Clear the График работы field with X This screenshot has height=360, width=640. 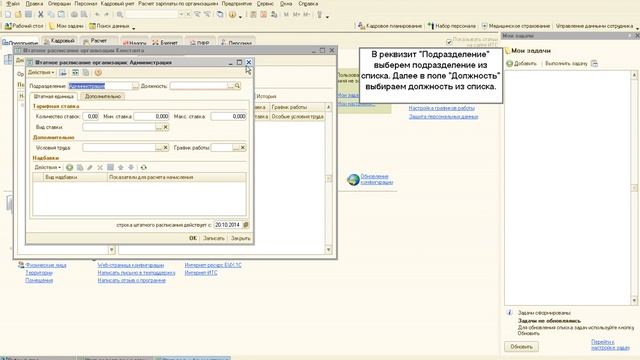pos(243,147)
